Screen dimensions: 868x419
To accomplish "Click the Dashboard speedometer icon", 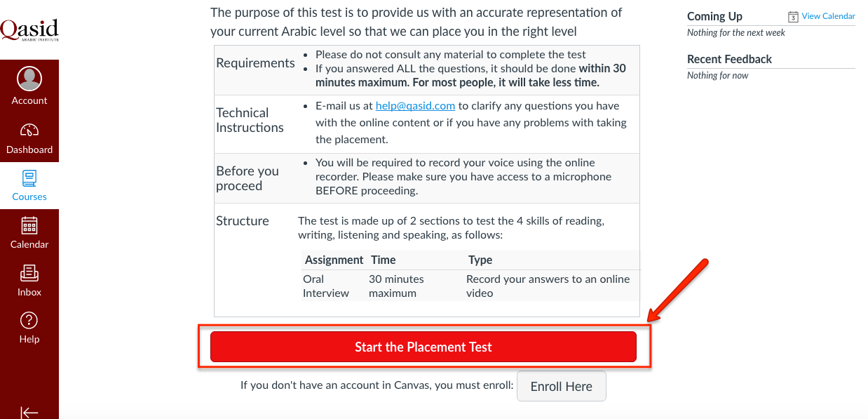I will (x=29, y=130).
